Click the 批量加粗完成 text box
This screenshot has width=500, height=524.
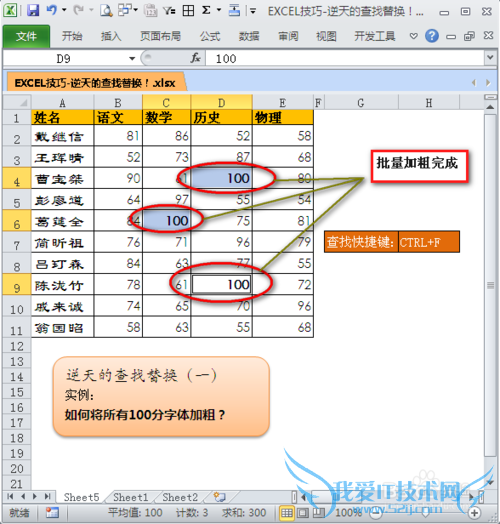pos(419,166)
